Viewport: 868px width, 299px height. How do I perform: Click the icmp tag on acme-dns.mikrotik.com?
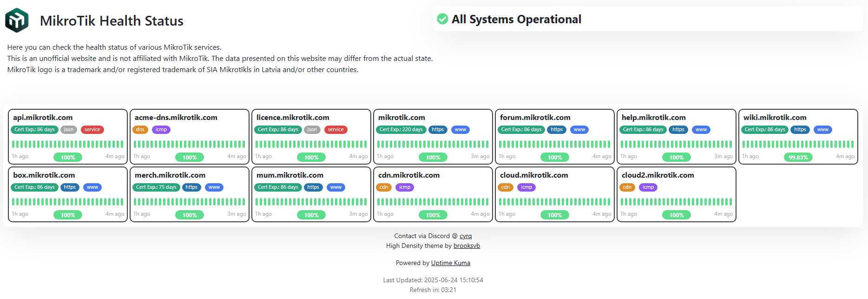click(x=161, y=130)
